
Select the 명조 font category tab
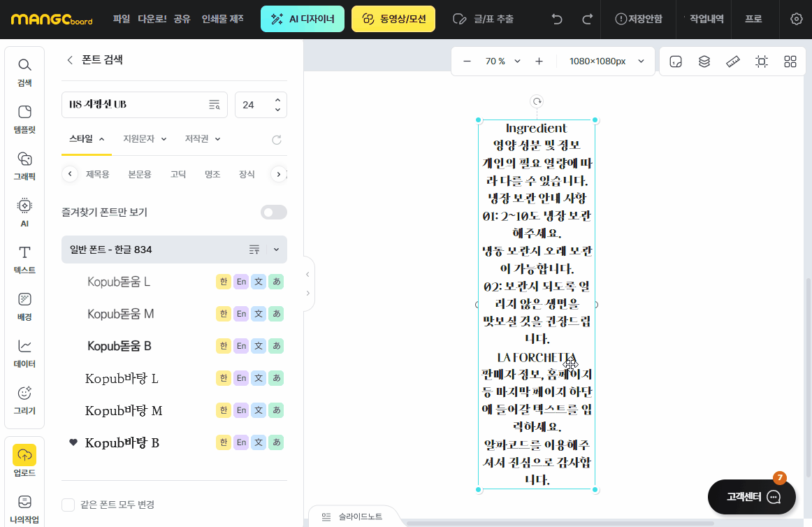coord(212,174)
